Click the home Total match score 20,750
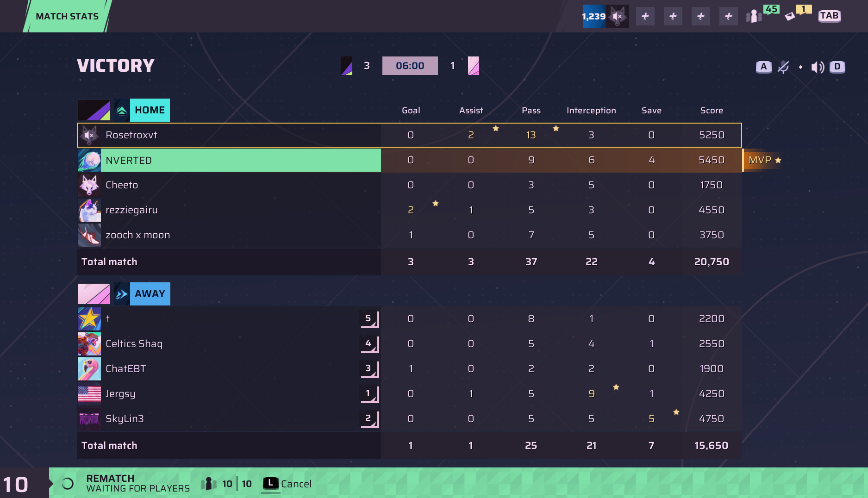This screenshot has height=498, width=868. point(712,262)
